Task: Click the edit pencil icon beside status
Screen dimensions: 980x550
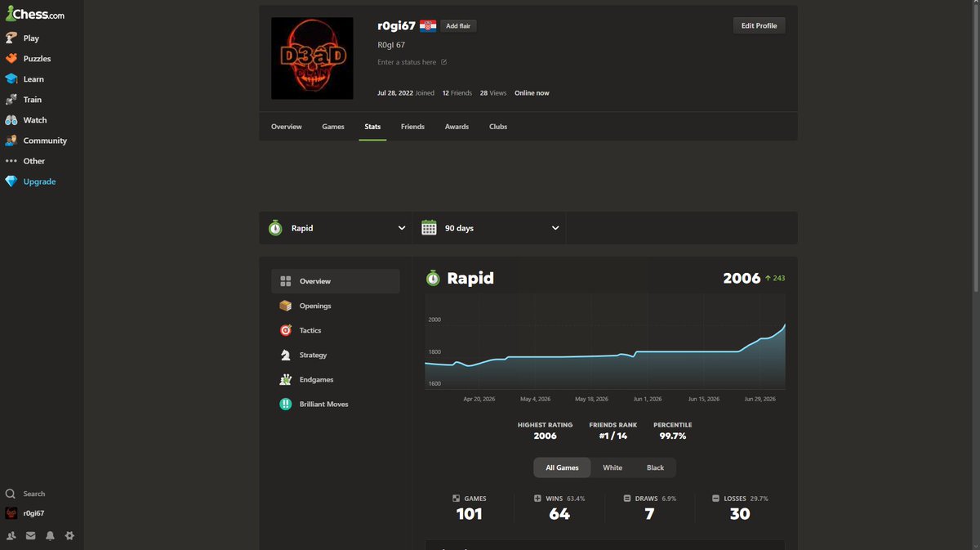Action: pos(444,62)
